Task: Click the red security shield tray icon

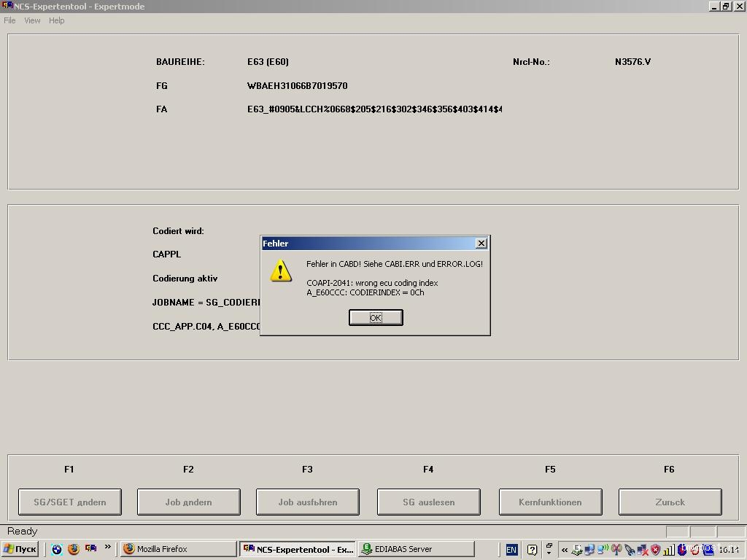Action: coord(655,550)
